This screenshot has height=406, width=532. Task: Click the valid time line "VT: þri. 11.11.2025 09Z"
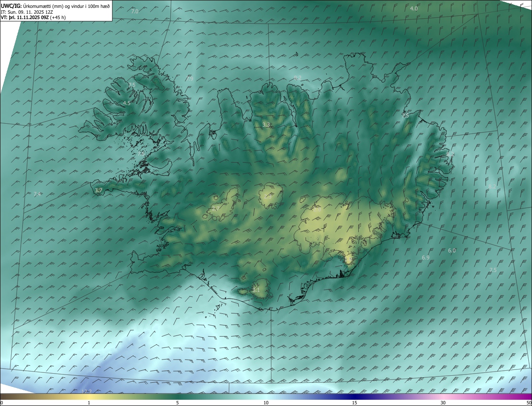[x=25, y=17]
